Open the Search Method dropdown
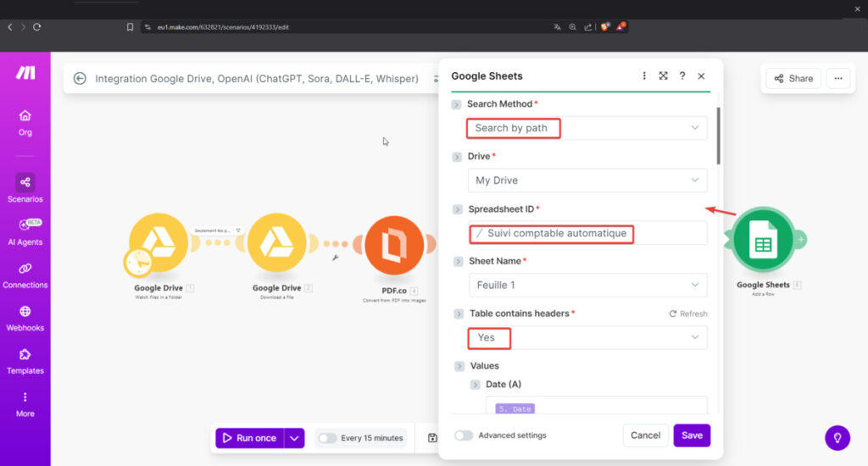The width and height of the screenshot is (868, 466). tap(587, 128)
